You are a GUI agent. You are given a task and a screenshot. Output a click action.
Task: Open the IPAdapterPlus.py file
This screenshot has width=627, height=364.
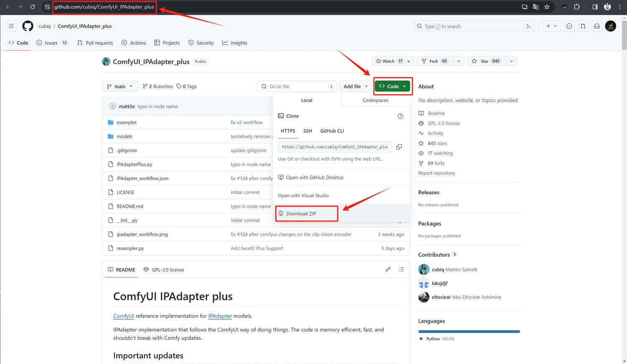(x=134, y=164)
